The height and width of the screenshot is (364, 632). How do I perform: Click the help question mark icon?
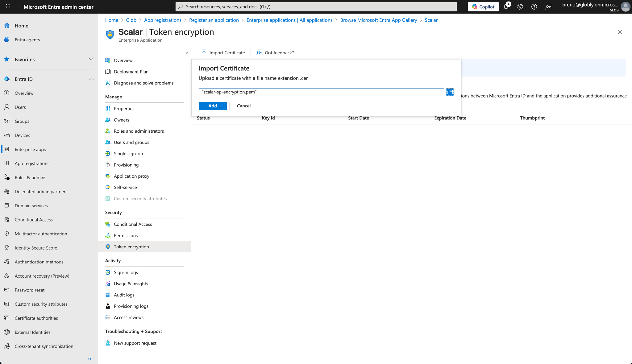tap(534, 7)
